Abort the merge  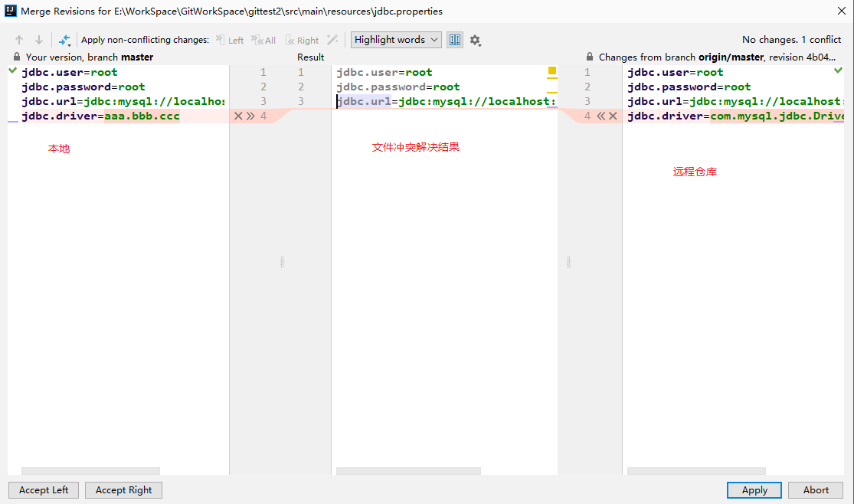(x=816, y=490)
